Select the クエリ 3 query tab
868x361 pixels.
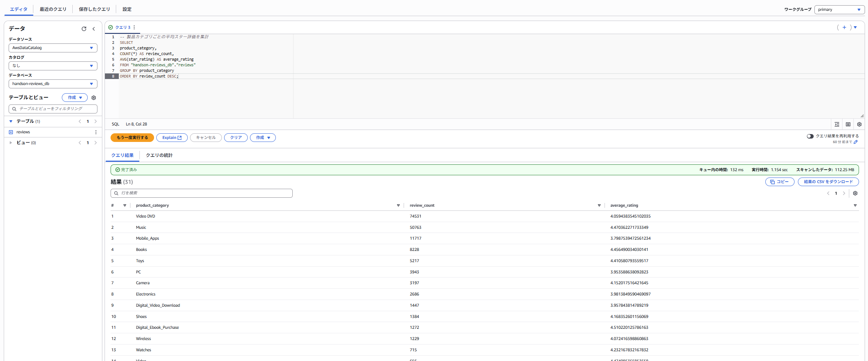point(123,27)
